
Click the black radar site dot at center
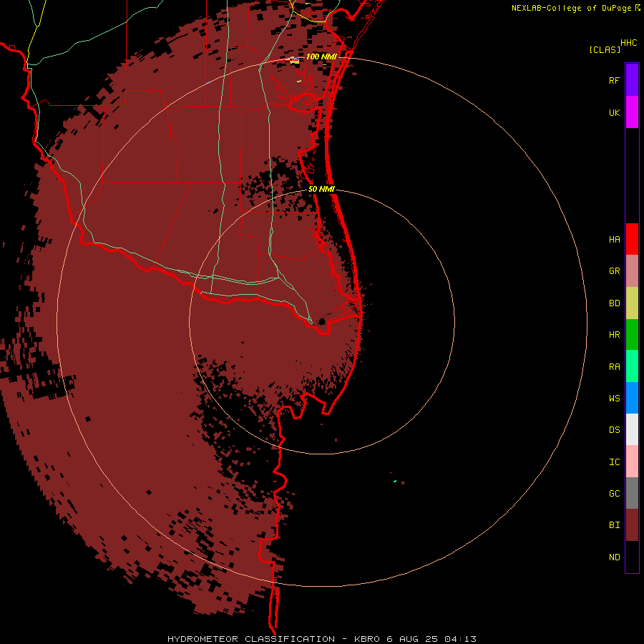[x=321, y=321]
